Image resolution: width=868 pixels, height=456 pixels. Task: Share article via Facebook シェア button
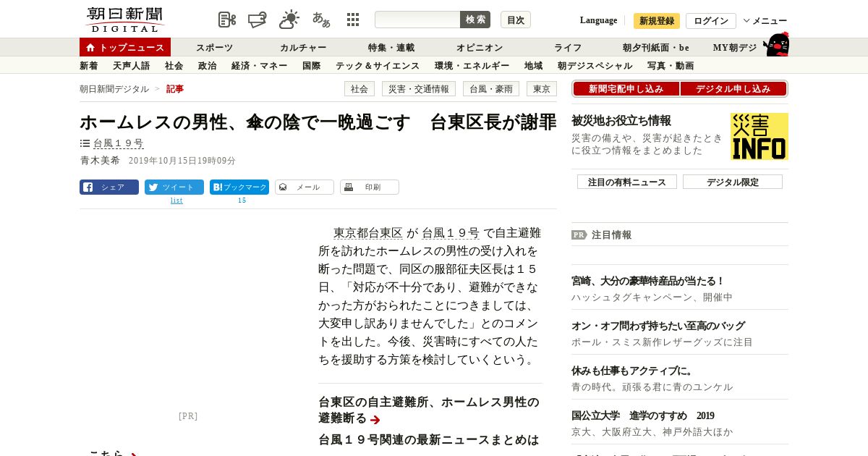pyautogui.click(x=109, y=187)
